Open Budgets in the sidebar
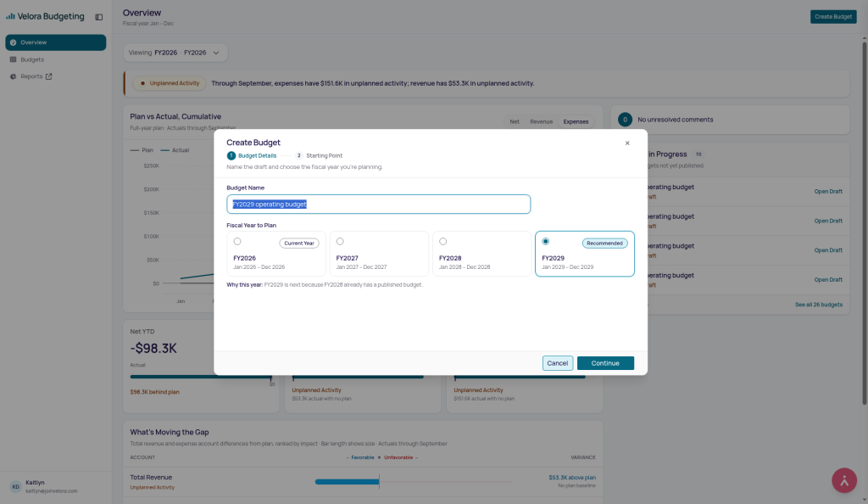868x504 pixels. [56, 59]
